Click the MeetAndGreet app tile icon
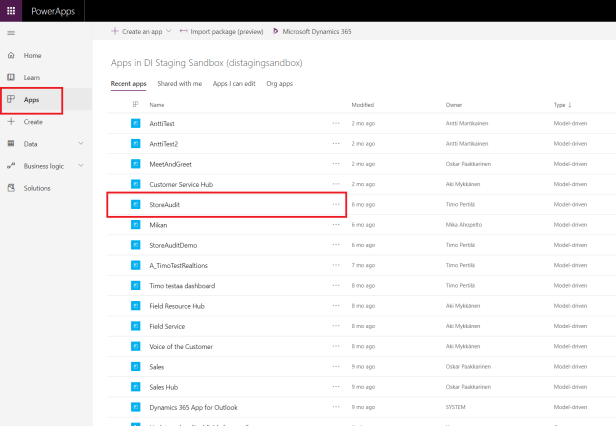 [x=136, y=164]
